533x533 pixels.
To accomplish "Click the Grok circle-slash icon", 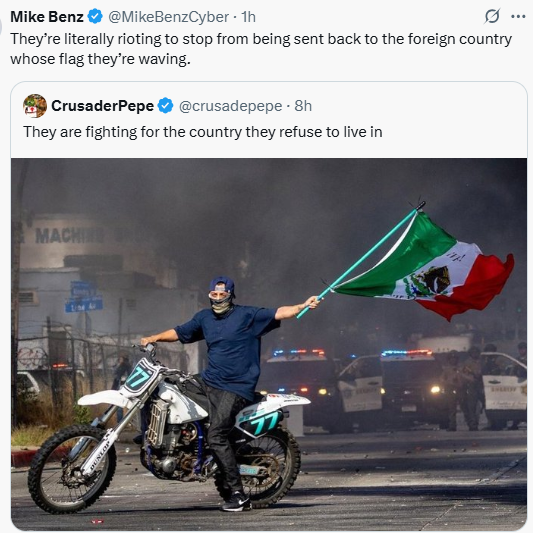I will click(492, 16).
